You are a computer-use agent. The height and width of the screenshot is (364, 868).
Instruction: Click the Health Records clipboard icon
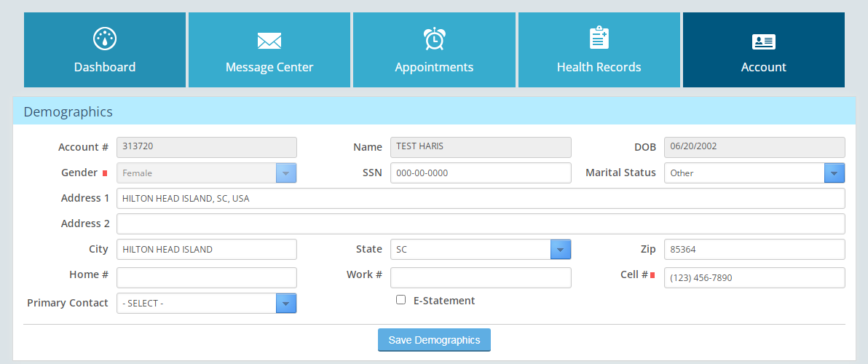coord(599,38)
